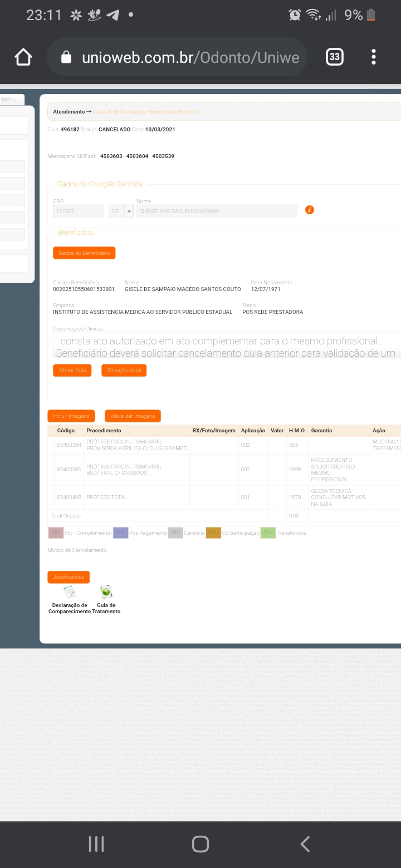Click SIOFast message number 4503603
This screenshot has height=868, width=401.
[111, 156]
